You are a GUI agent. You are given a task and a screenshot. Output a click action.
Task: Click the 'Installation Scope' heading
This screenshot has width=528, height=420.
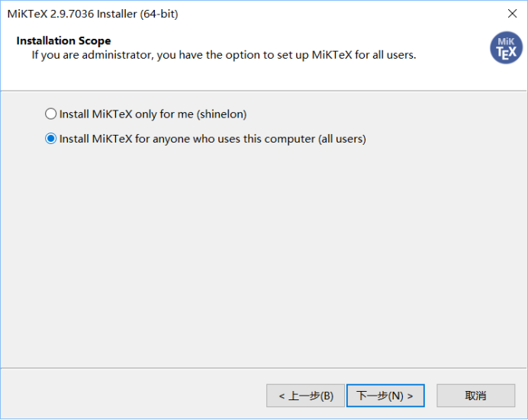63,40
